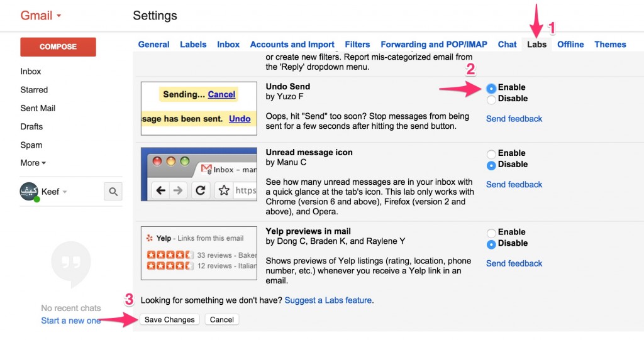Select Enable for Undo Send
The image size is (644, 340).
(x=491, y=88)
